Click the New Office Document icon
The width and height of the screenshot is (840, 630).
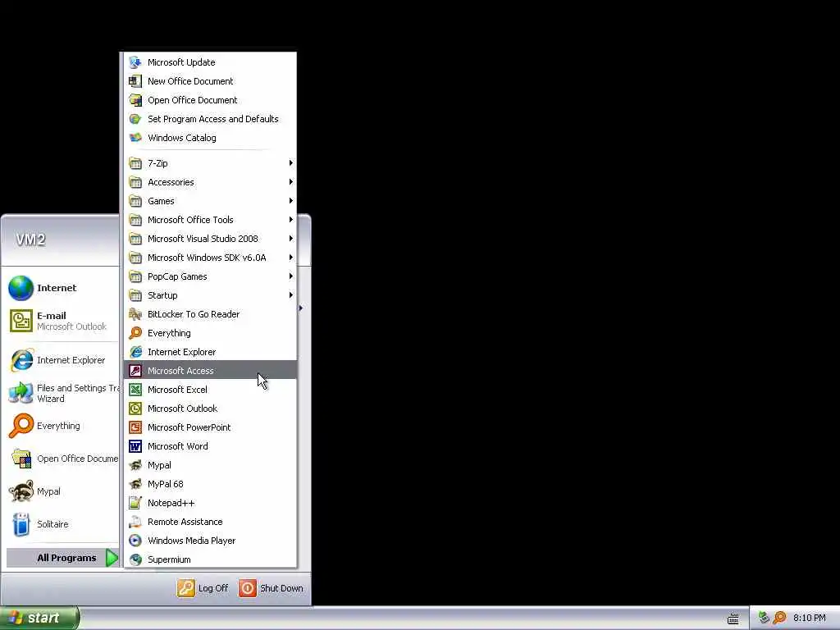[135, 81]
